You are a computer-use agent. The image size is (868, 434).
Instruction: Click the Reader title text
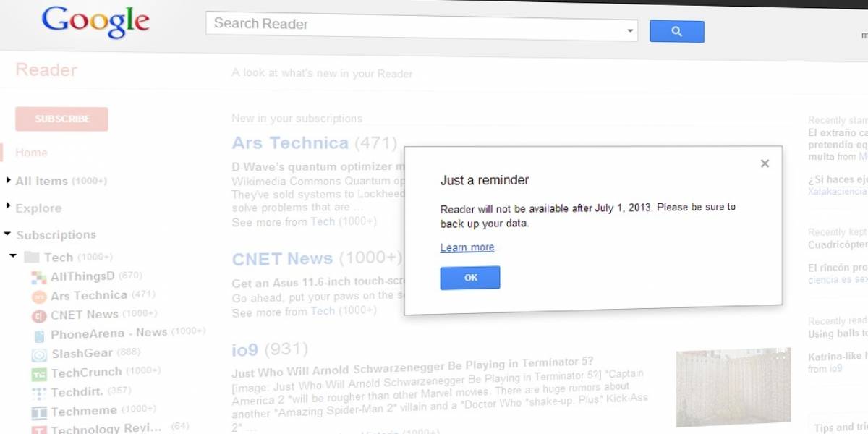pos(46,70)
